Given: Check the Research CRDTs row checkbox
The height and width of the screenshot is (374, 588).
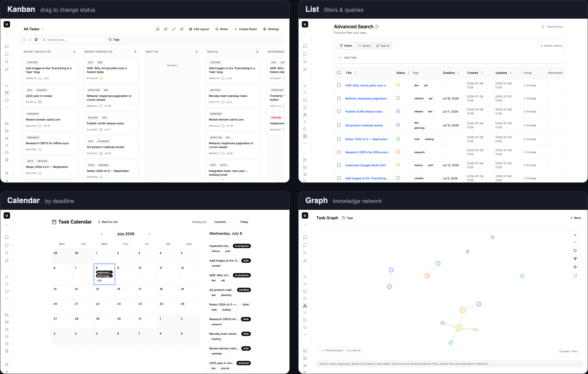Looking at the screenshot, I should pyautogui.click(x=339, y=152).
